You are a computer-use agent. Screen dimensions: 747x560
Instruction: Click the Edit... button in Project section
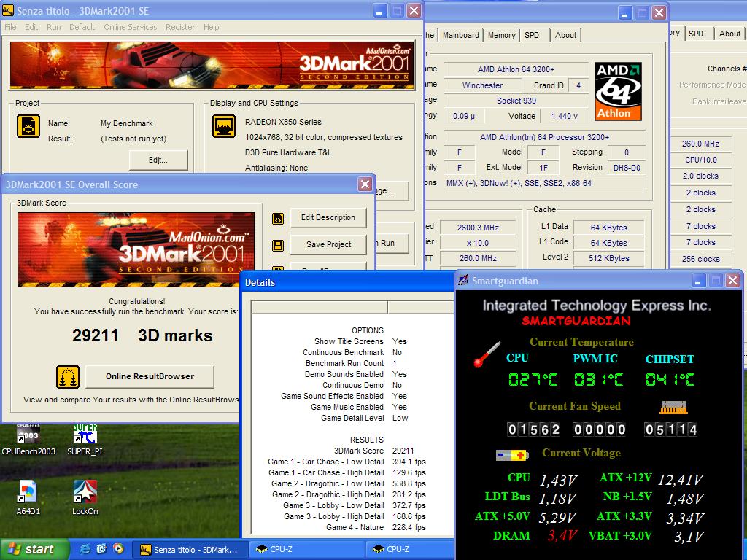[x=158, y=160]
